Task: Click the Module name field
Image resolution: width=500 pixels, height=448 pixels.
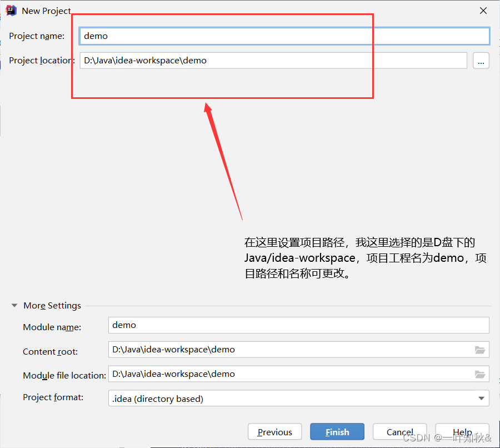Action: click(298, 325)
